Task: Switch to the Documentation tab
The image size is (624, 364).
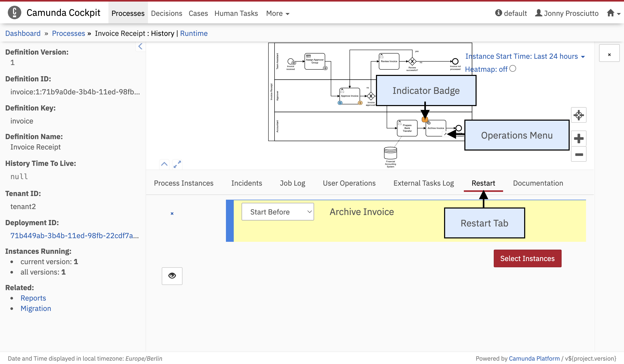Action: tap(538, 183)
